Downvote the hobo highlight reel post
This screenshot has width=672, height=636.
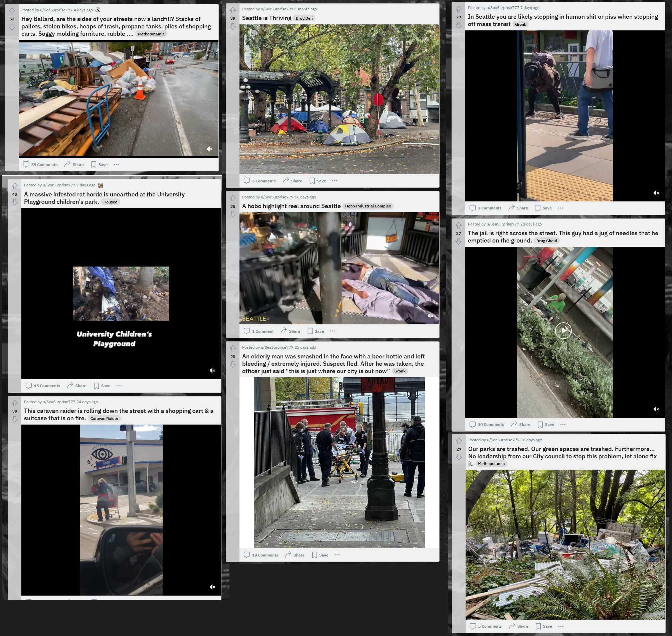click(x=232, y=214)
